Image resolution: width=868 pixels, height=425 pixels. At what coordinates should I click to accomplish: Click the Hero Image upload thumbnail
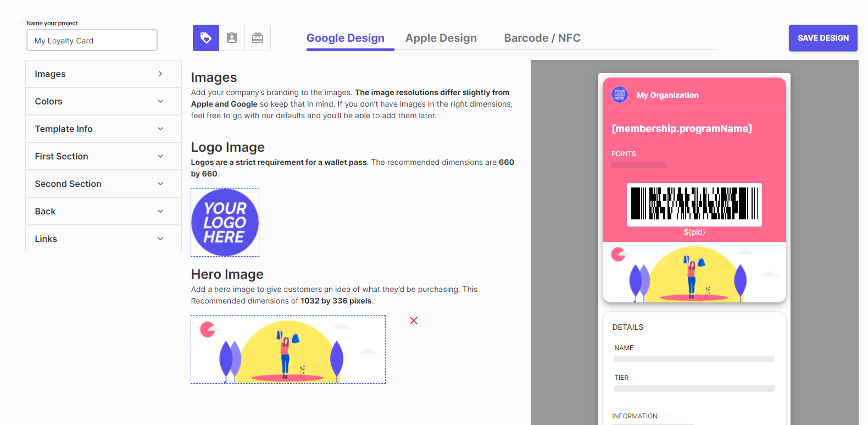click(x=288, y=349)
